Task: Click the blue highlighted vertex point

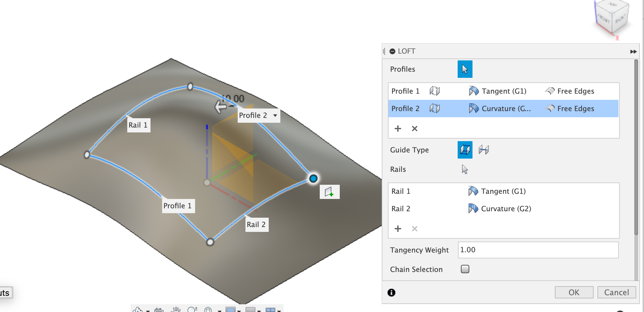Action: point(313,179)
